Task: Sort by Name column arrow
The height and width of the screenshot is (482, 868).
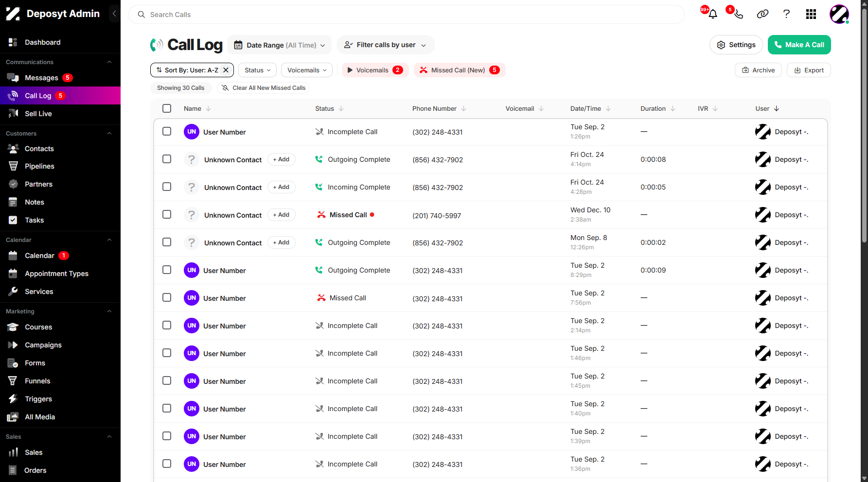Action: [209, 108]
